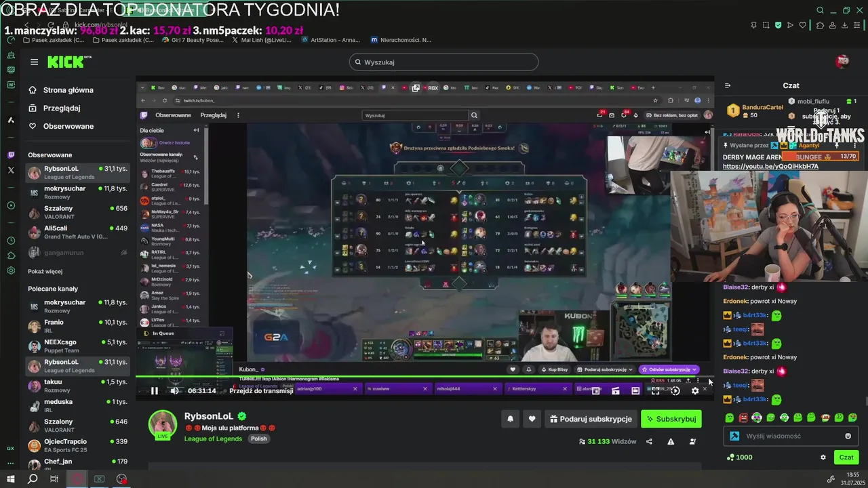Click the 31 133 Widzów viewer count
The width and height of the screenshot is (868, 488).
608,441
